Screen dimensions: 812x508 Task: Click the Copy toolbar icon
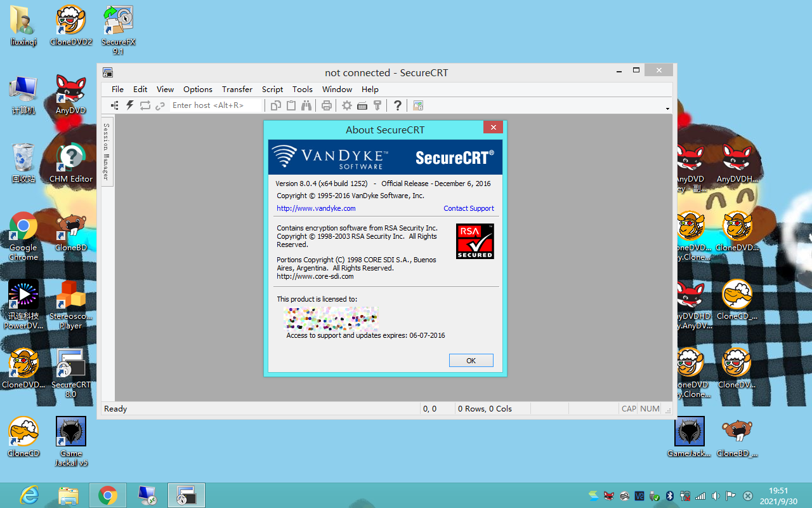pyautogui.click(x=277, y=105)
